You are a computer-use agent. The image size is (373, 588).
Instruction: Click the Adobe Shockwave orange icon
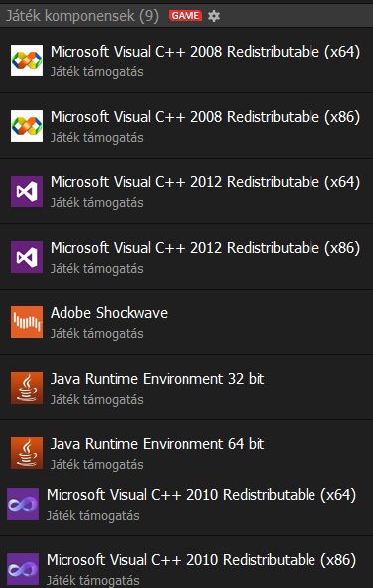coord(27,322)
